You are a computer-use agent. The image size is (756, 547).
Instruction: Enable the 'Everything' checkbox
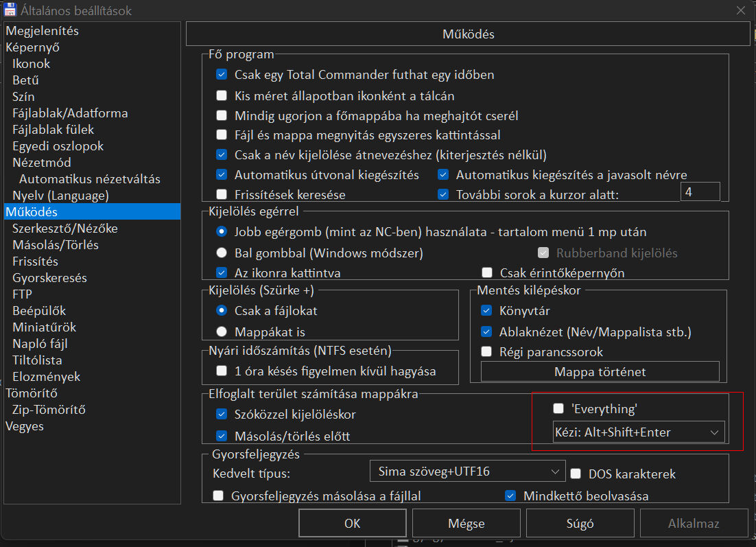click(x=559, y=408)
